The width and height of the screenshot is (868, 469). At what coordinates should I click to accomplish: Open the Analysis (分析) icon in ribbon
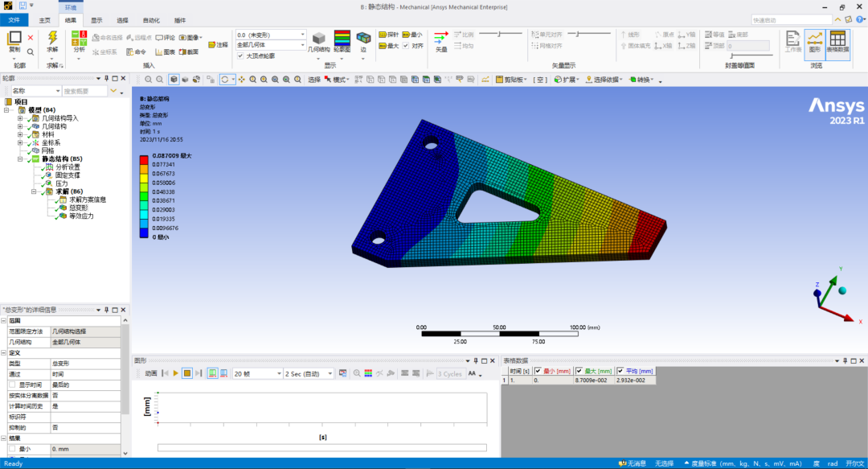[x=79, y=39]
